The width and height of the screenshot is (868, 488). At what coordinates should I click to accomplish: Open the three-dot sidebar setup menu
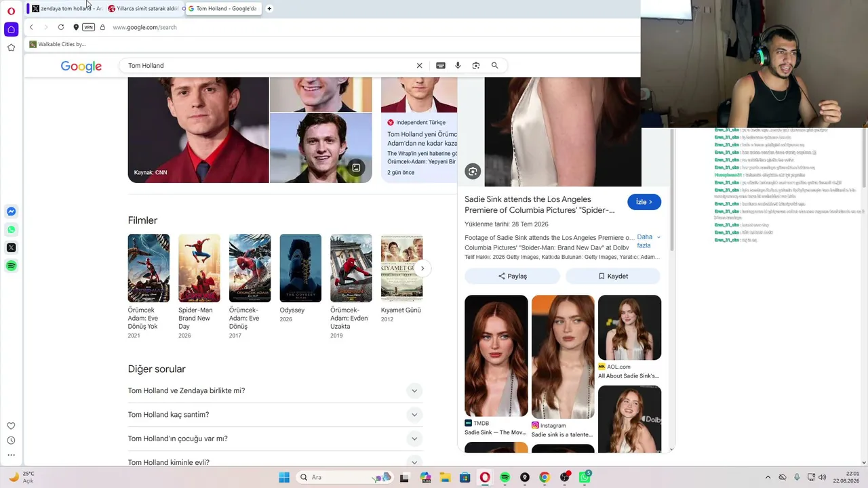(x=11, y=455)
